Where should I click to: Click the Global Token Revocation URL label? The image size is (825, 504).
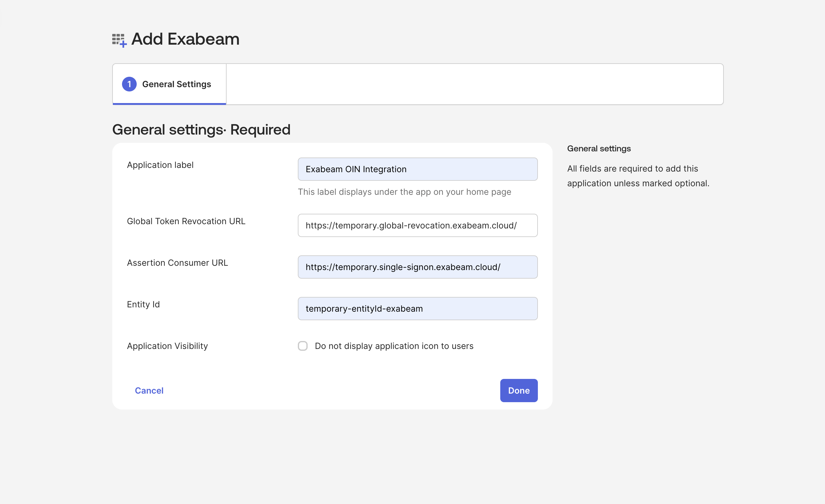pyautogui.click(x=186, y=221)
